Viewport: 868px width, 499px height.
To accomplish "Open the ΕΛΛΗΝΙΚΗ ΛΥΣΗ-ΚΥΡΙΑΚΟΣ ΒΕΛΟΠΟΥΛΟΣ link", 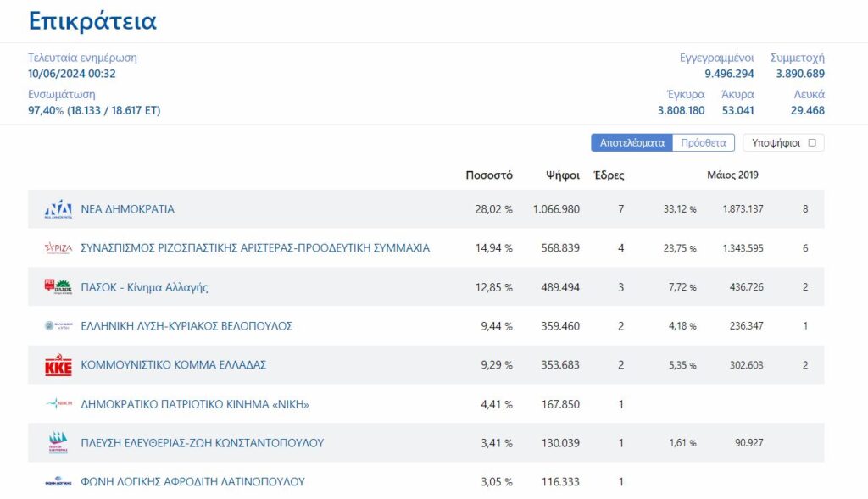I will (186, 326).
